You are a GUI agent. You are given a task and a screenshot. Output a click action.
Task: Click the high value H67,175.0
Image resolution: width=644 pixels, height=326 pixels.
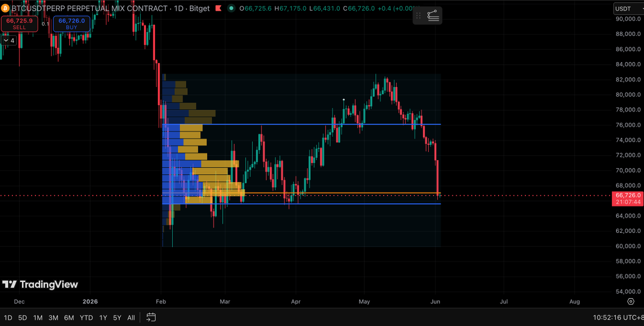291,8
